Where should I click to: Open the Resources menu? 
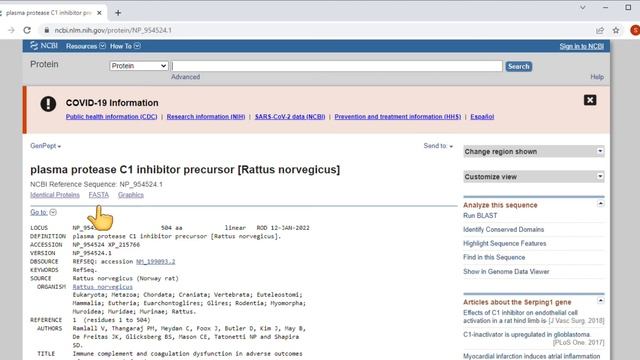coord(86,46)
